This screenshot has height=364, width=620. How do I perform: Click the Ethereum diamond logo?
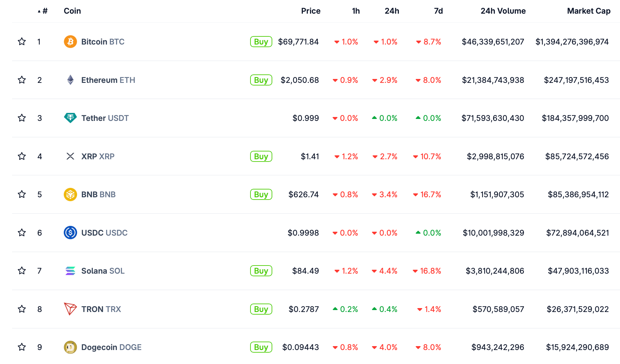(70, 80)
